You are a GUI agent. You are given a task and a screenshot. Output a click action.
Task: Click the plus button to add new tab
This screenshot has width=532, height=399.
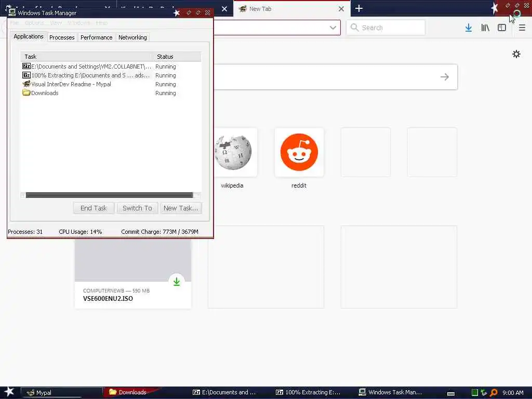(359, 8)
